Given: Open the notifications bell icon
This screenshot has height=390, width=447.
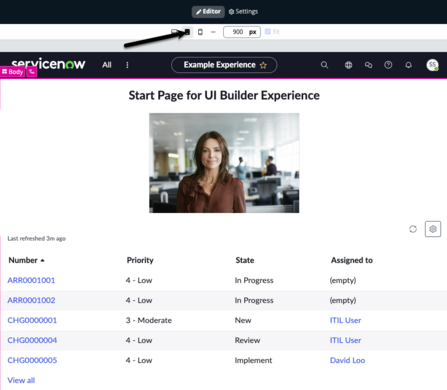Looking at the screenshot, I should [x=408, y=65].
